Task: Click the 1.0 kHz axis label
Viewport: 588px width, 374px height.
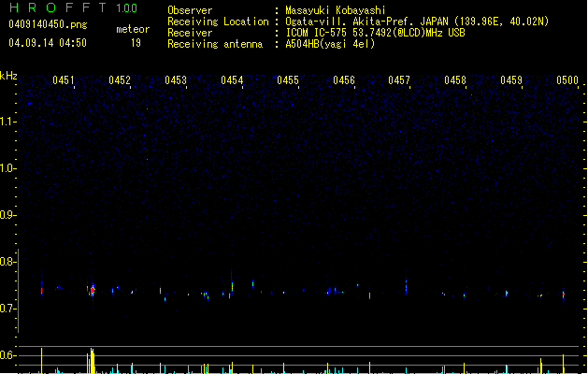Action: [x=8, y=168]
